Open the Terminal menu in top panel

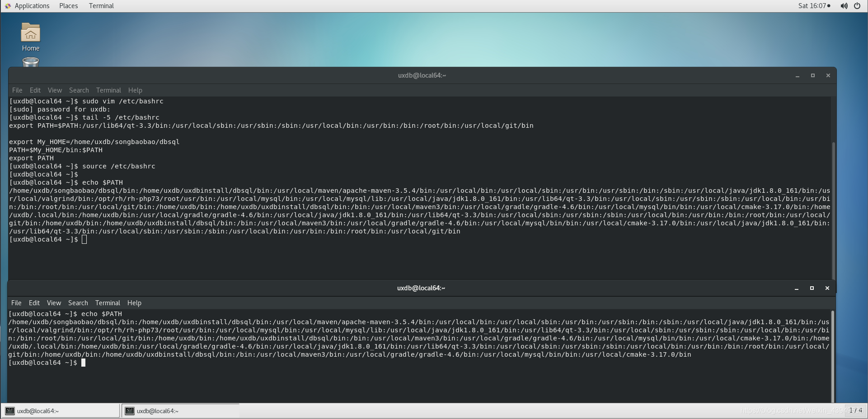[101, 6]
